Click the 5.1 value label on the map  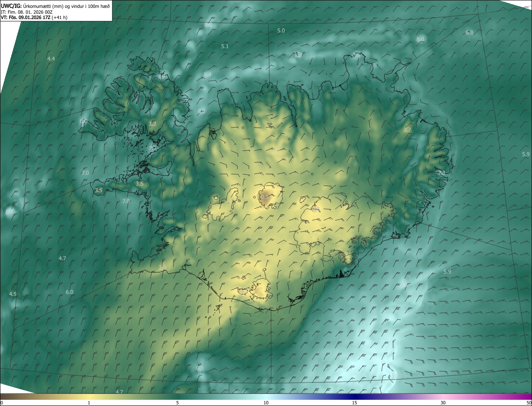click(225, 46)
